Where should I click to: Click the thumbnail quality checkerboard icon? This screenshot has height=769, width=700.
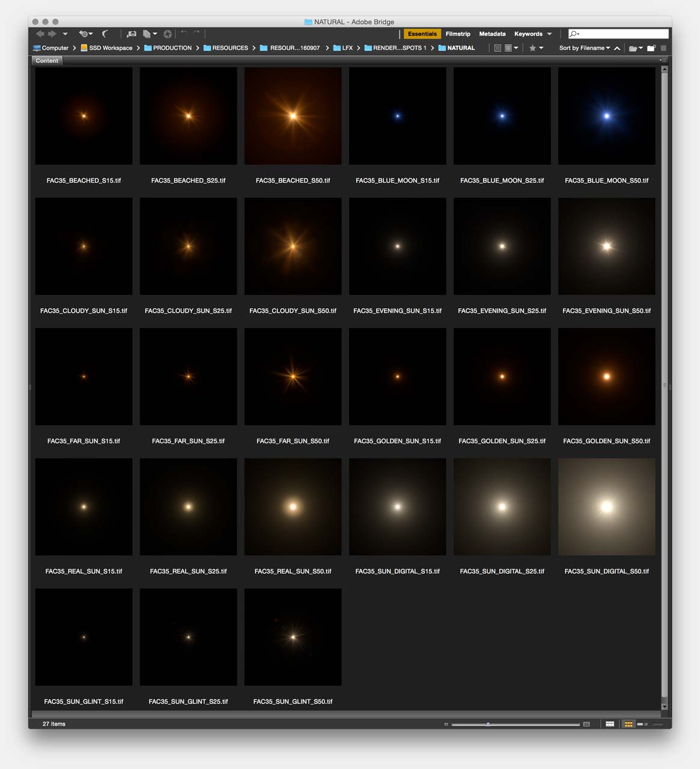[498, 48]
